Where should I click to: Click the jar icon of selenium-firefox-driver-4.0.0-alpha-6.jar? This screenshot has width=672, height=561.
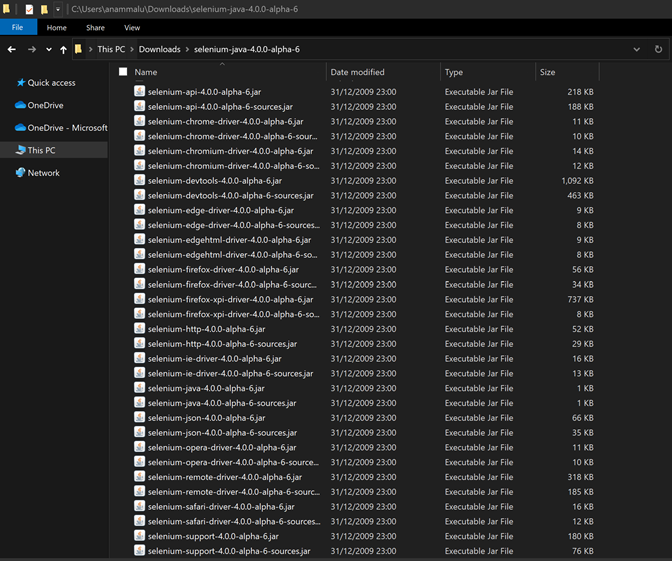click(139, 269)
